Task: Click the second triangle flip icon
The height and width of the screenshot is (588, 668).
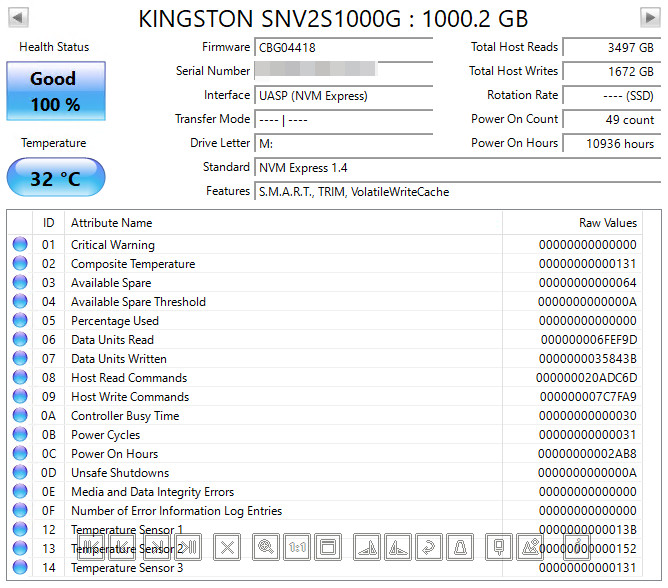Action: [x=398, y=547]
